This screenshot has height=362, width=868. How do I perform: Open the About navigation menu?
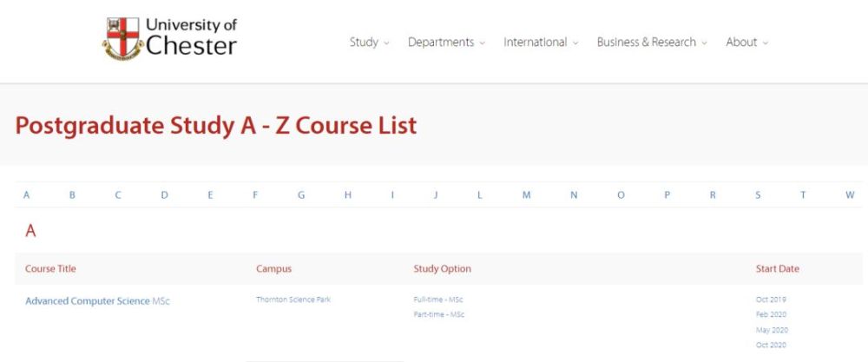pos(746,42)
